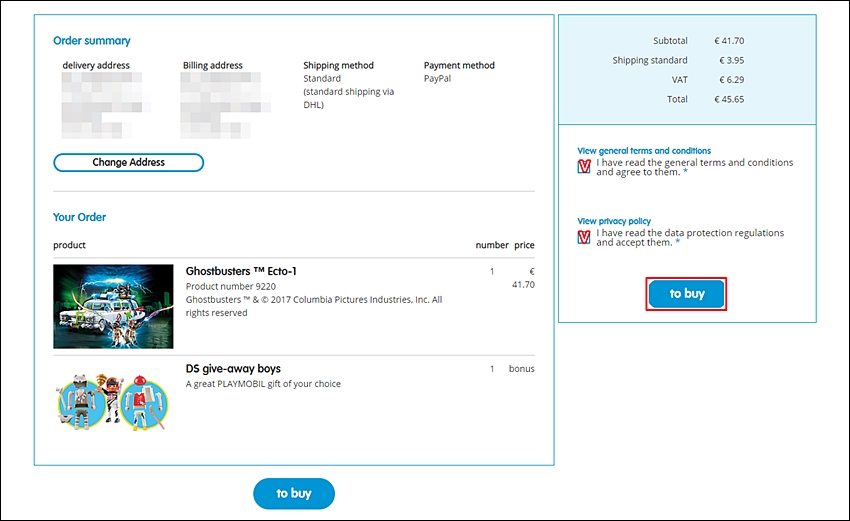850x521 pixels.
Task: Click the Shipping standard € 3.95 amount
Action: (x=731, y=60)
